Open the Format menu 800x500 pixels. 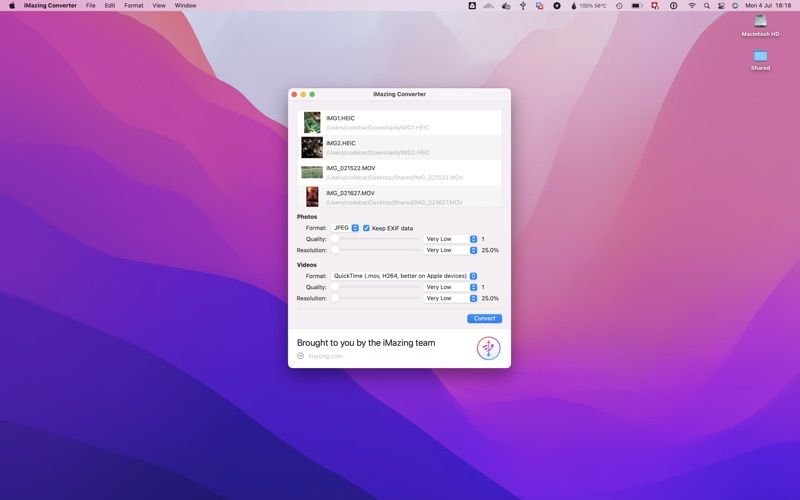point(134,6)
